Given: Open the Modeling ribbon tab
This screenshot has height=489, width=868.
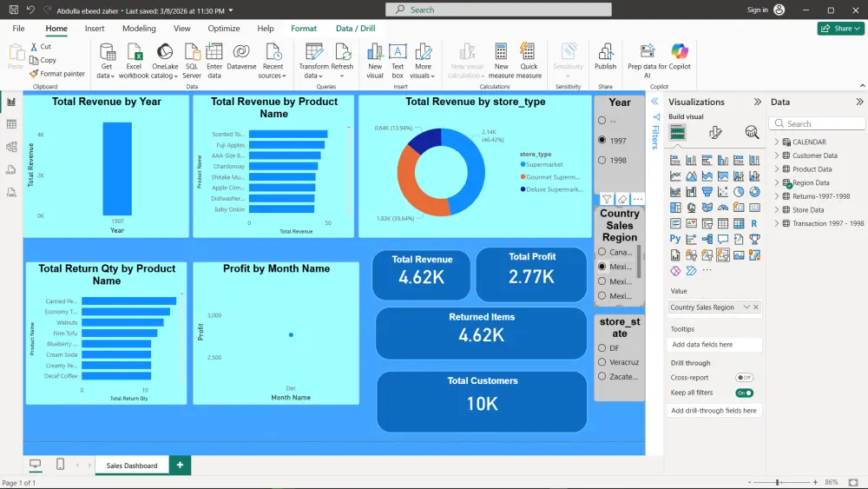Looking at the screenshot, I should point(139,29).
